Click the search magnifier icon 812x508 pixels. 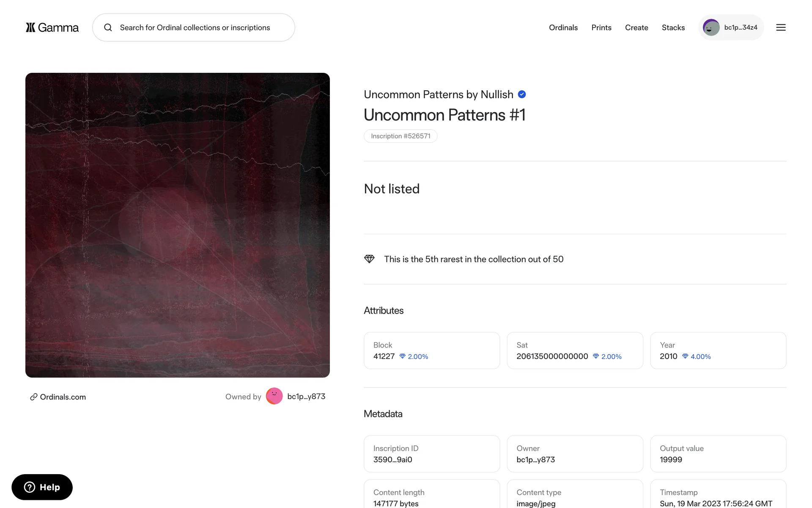click(108, 28)
